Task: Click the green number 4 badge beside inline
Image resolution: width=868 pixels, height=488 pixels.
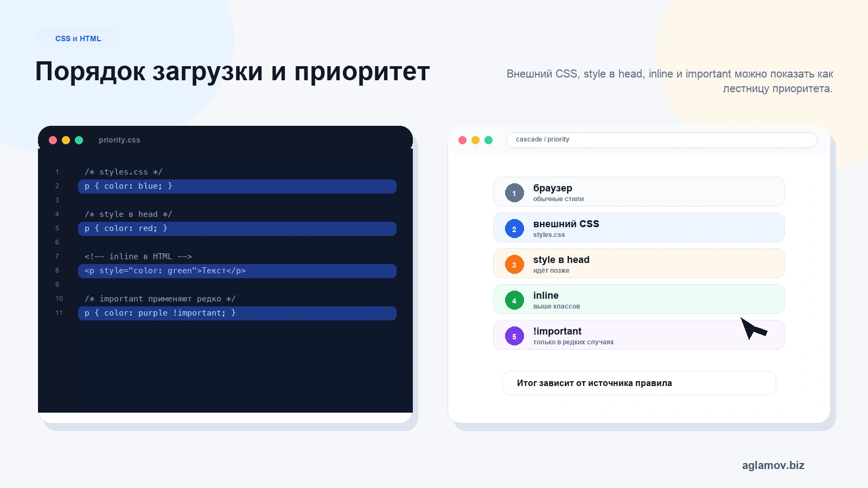Action: tap(514, 300)
